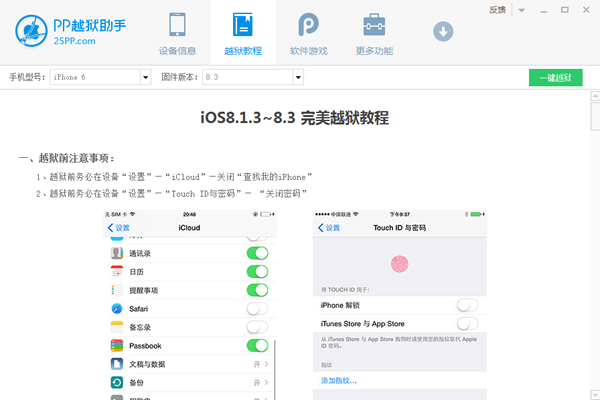
Task: Click the pink fingerprint icon
Action: tap(399, 264)
